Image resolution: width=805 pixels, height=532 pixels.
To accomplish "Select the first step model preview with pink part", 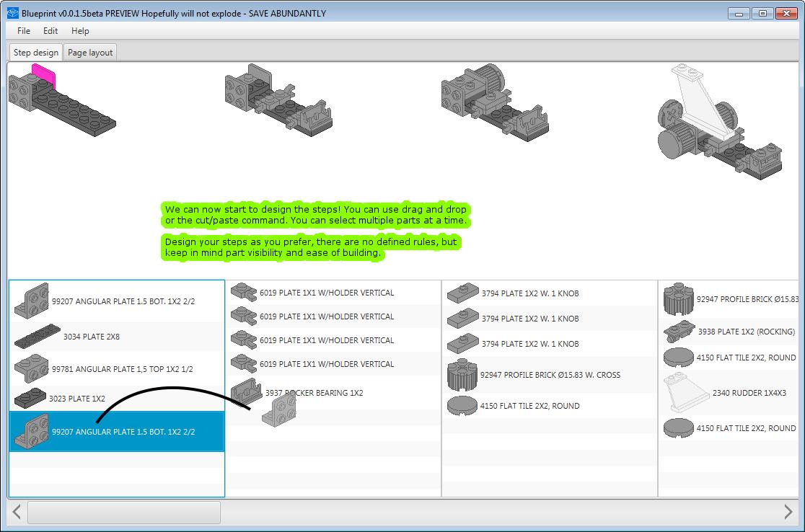I will [61, 100].
